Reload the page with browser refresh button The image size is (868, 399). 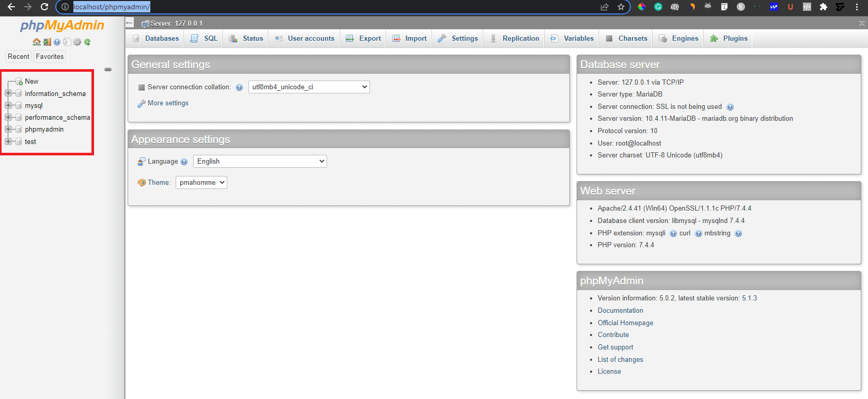pyautogui.click(x=44, y=7)
